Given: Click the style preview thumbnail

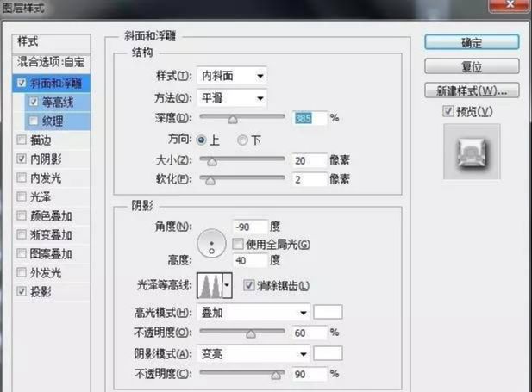Looking at the screenshot, I should pyautogui.click(x=472, y=152).
